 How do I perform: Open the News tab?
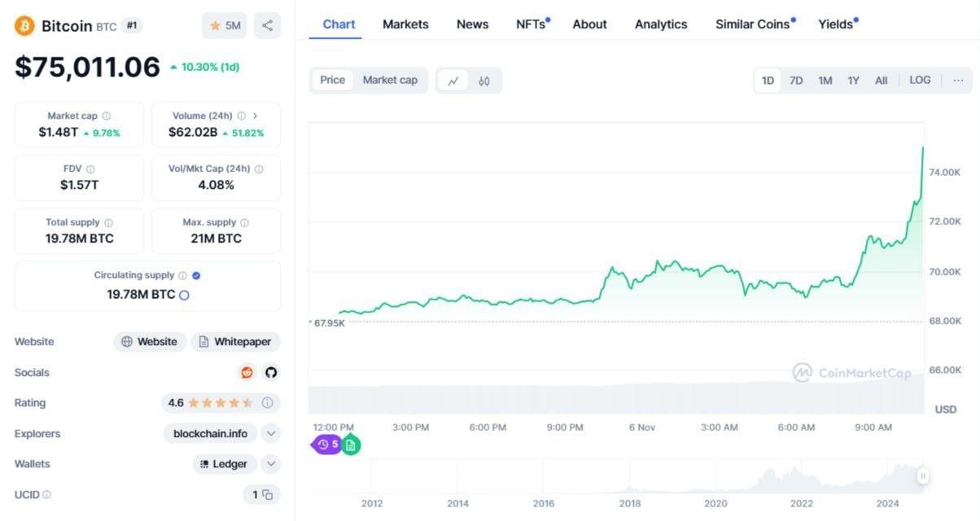472,24
